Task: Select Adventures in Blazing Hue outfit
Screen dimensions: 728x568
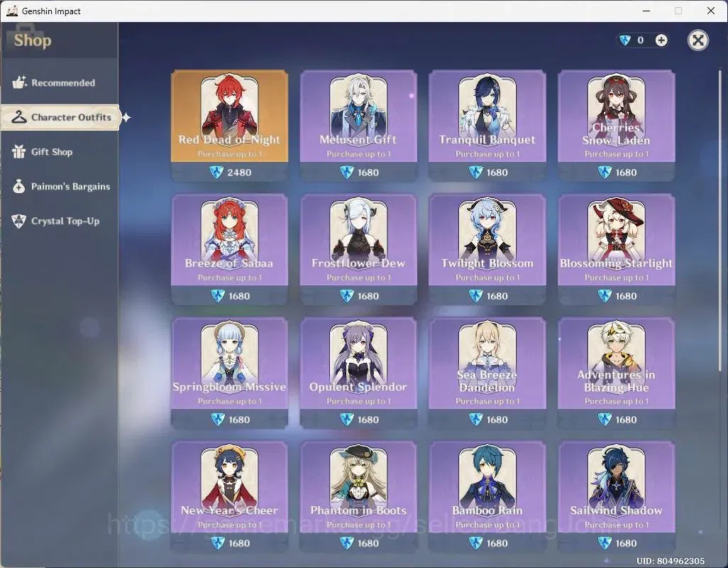Action: [616, 373]
